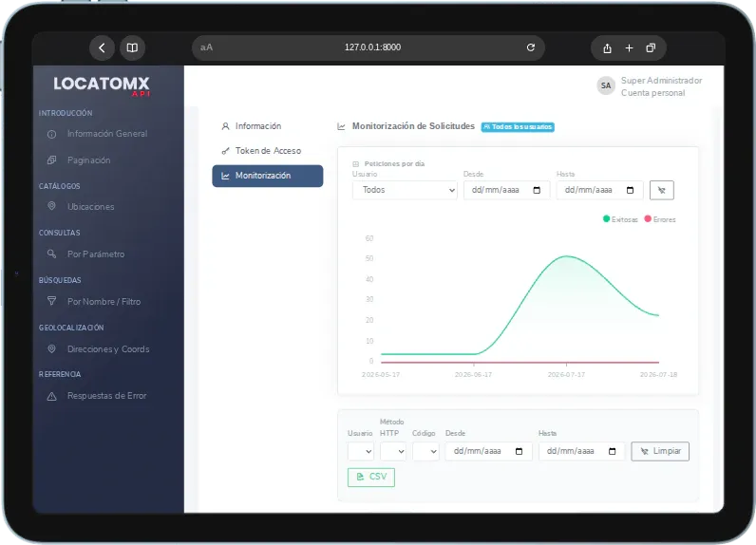756x545 pixels.
Task: Open the browser share icon
Action: coord(607,48)
